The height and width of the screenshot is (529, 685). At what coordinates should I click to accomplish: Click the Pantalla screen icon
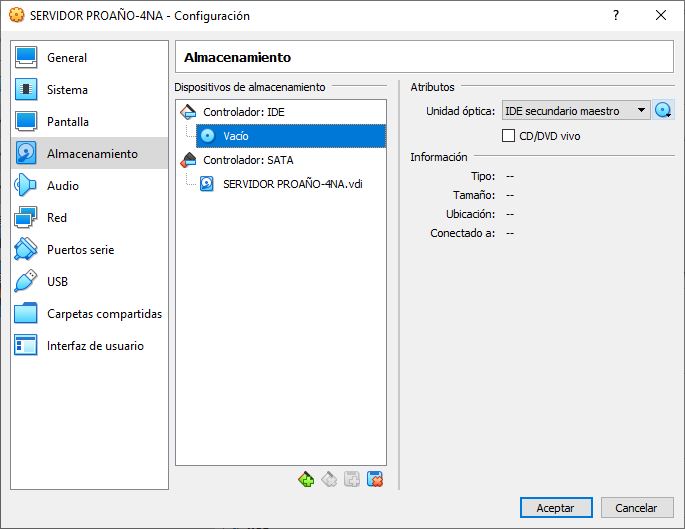[26, 121]
